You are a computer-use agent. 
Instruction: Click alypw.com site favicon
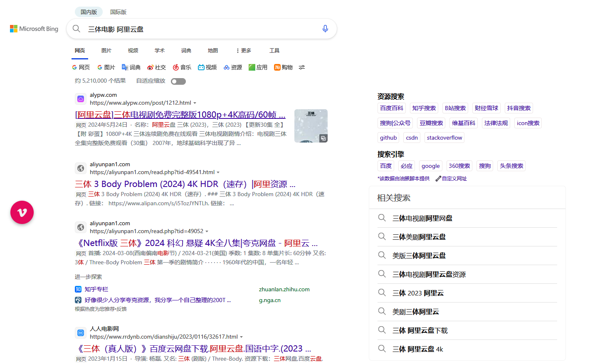pos(81,99)
